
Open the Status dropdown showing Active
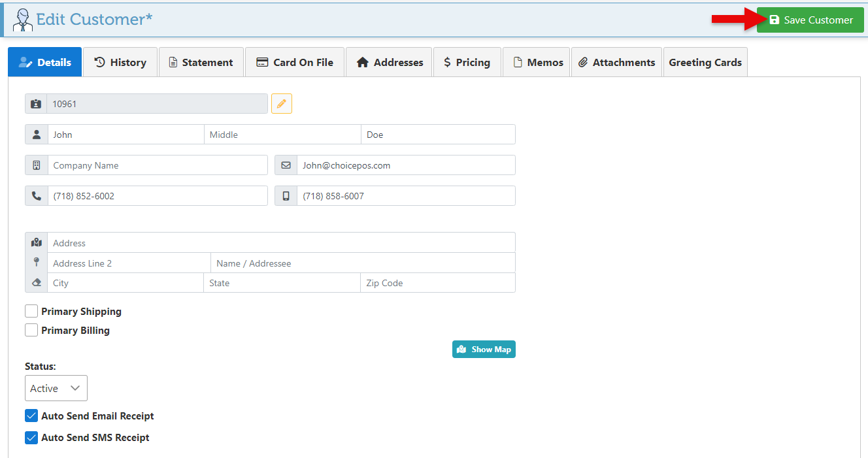[56, 388]
